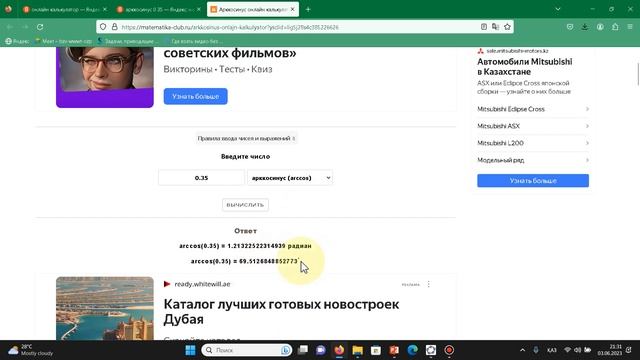Open the Firefox hamburger application menu
This screenshot has width=640, height=360.
coord(630,27)
